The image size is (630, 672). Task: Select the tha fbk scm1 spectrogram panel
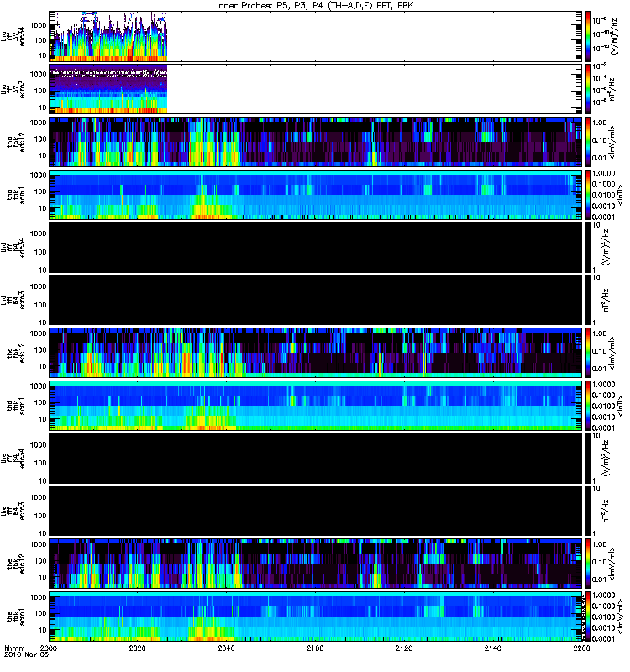pos(316,195)
